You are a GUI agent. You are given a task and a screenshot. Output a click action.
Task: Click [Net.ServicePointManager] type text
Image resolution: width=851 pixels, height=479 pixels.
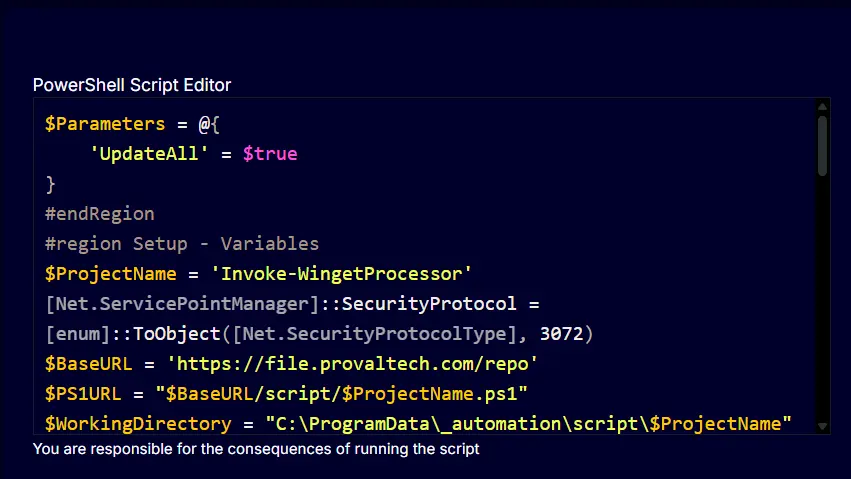pyautogui.click(x=182, y=304)
